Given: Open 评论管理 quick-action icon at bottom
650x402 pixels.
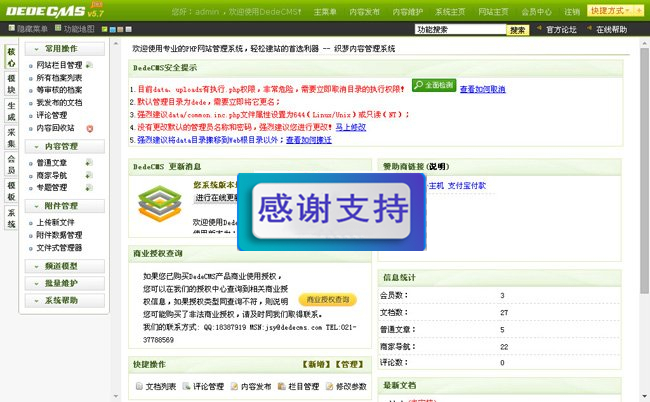Looking at the screenshot, I should click(187, 386).
